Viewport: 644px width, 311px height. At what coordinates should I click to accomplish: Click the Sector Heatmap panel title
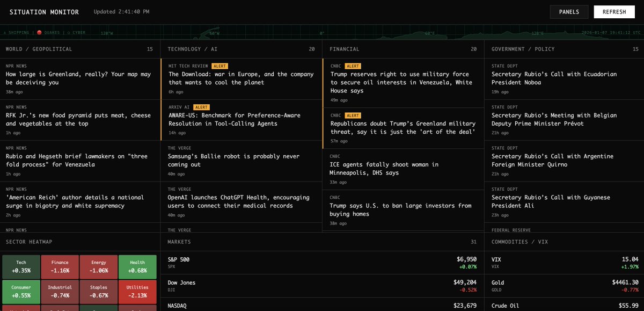pos(29,242)
